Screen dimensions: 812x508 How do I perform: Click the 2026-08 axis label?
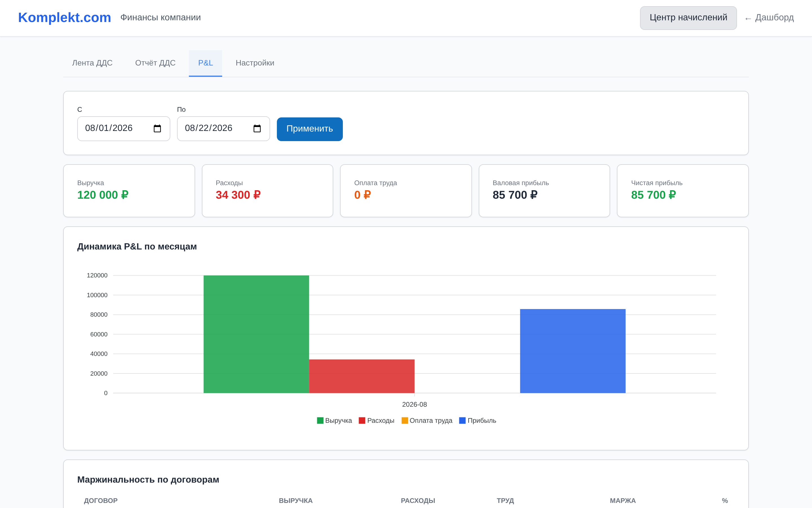click(414, 404)
